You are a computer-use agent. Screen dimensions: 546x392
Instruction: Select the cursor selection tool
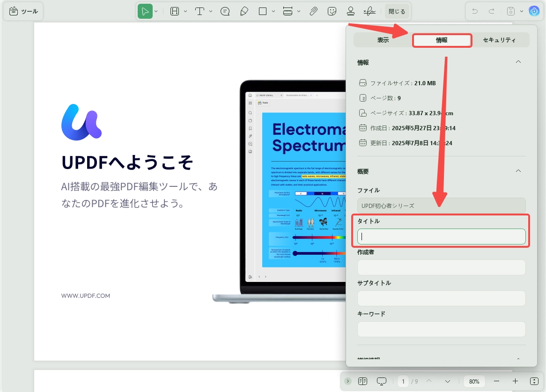(145, 12)
